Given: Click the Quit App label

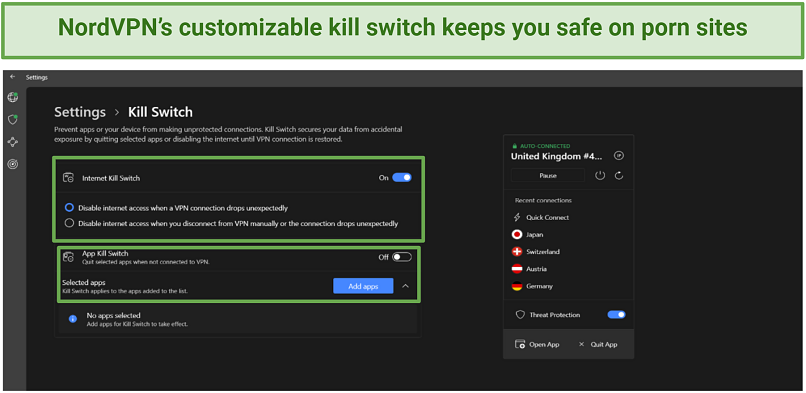Looking at the screenshot, I should (603, 344).
